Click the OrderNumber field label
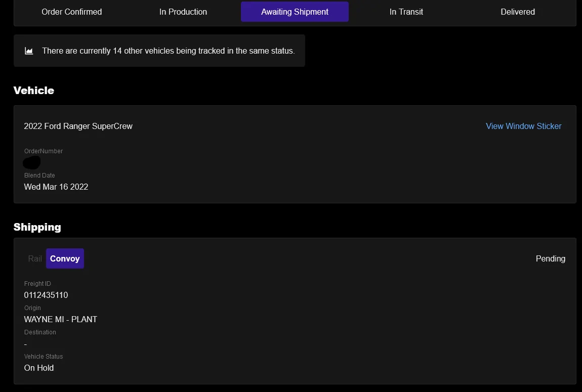 44,151
